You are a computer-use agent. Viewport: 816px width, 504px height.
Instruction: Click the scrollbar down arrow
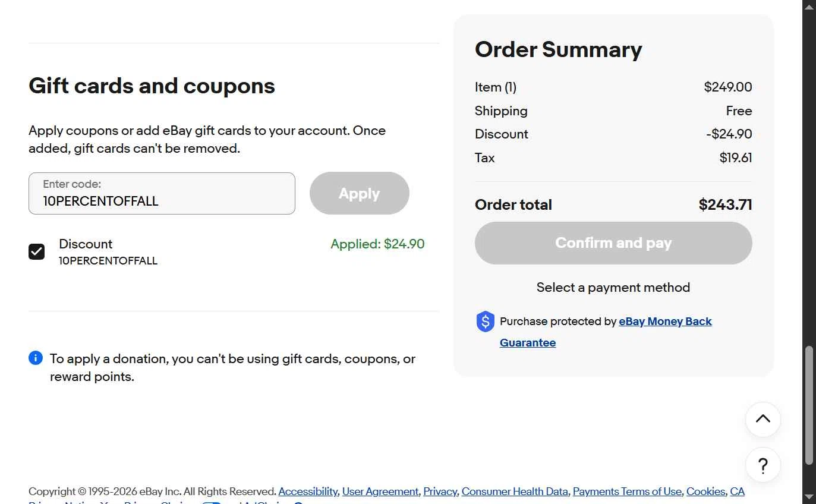(x=809, y=497)
